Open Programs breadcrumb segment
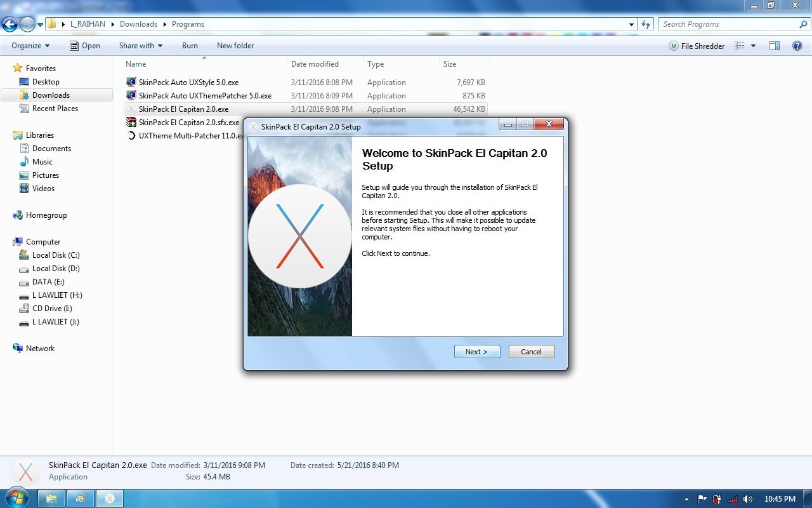812x508 pixels. (188, 24)
